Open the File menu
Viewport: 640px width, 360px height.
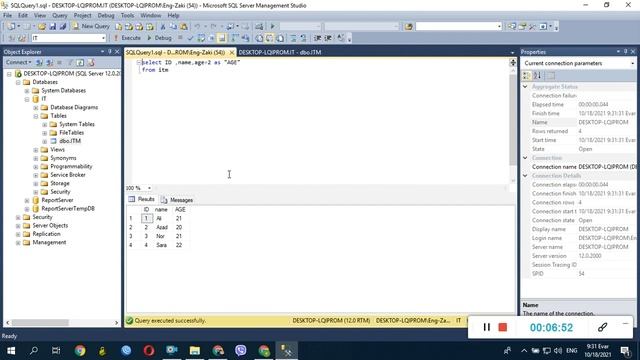click(7, 16)
